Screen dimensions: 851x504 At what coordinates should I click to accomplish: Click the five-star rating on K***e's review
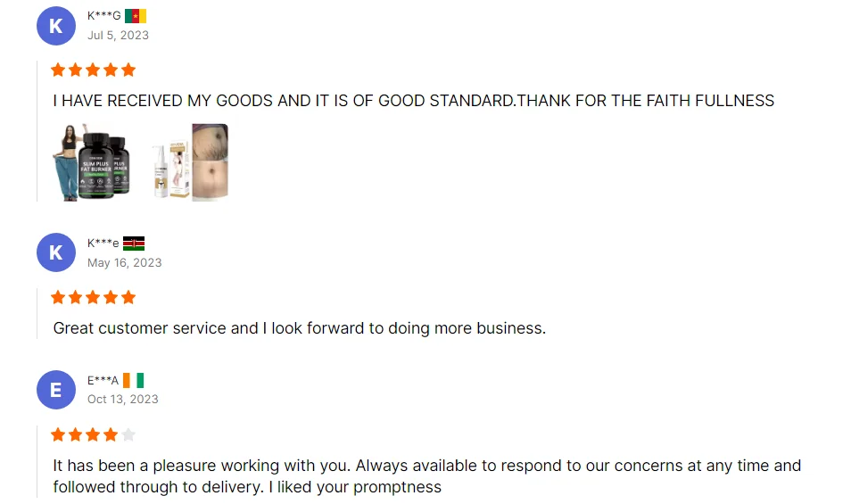coord(94,297)
